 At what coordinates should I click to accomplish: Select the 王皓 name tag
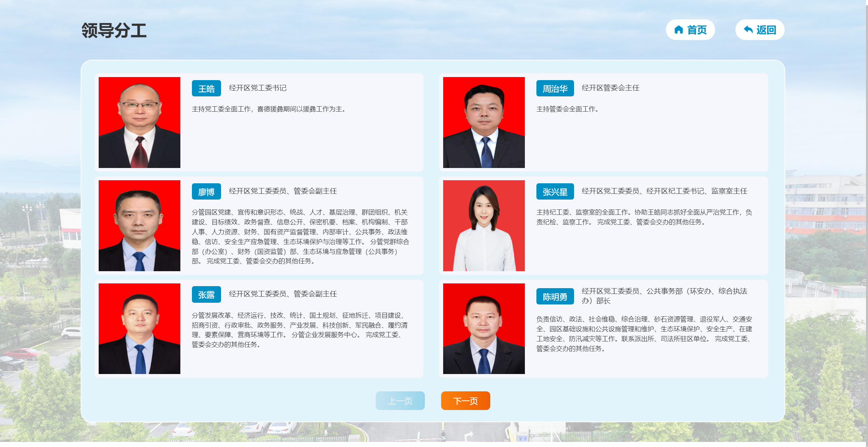pyautogui.click(x=206, y=89)
